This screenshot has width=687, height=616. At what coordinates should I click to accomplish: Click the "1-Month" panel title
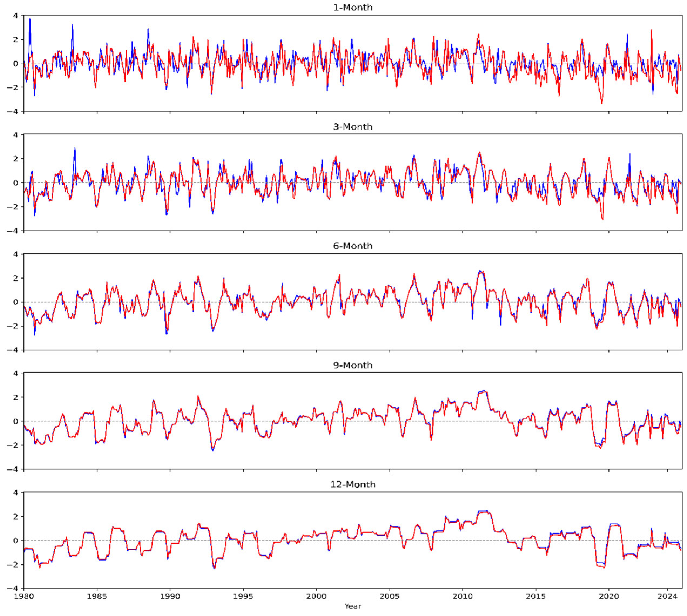coord(353,8)
